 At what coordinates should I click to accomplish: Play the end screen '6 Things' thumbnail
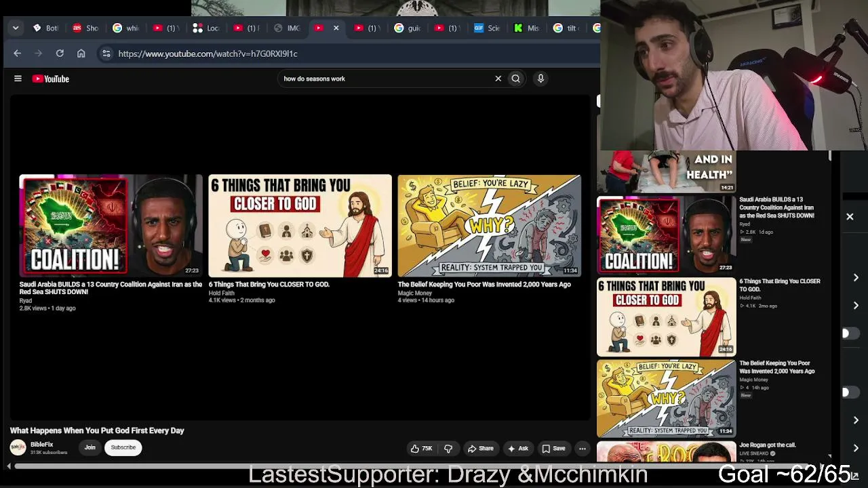(x=300, y=226)
